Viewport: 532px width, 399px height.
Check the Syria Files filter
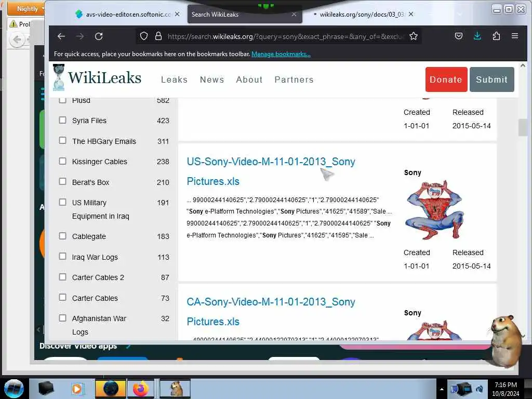[x=62, y=120]
